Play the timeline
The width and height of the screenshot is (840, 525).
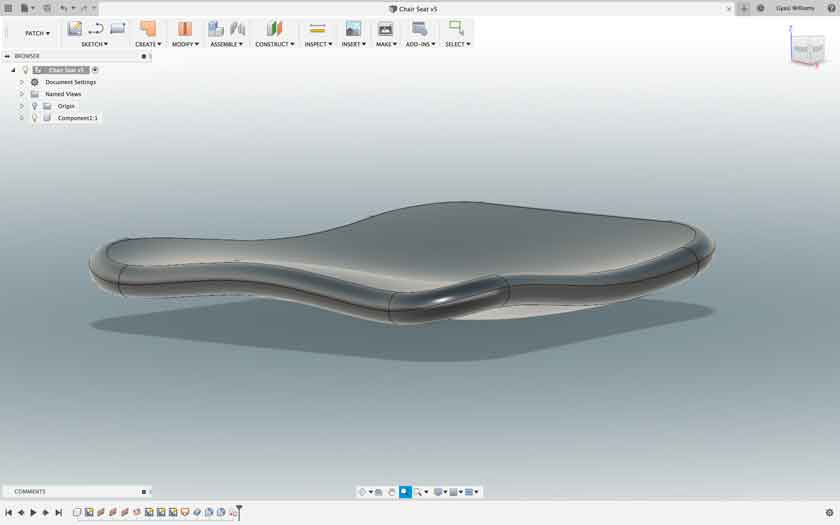click(33, 513)
